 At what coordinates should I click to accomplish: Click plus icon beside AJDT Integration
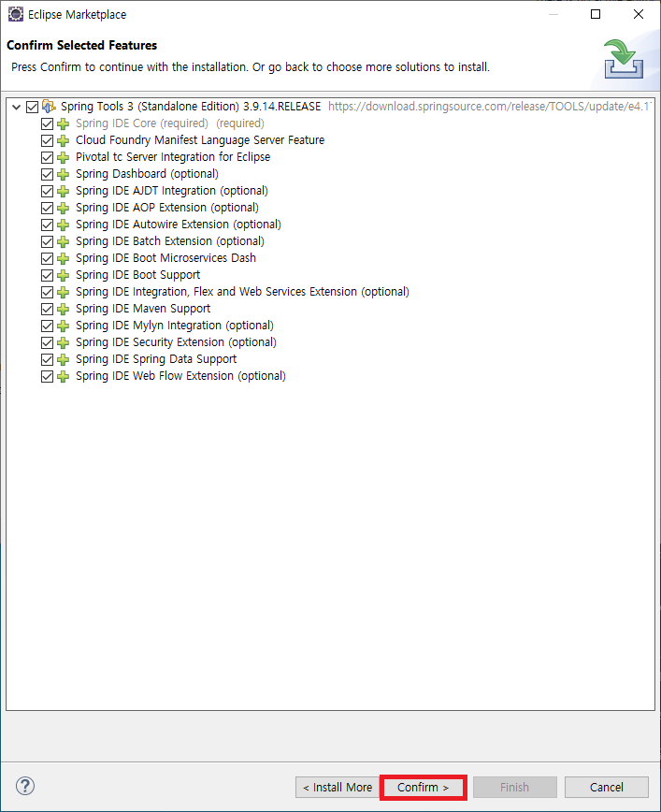pos(64,191)
